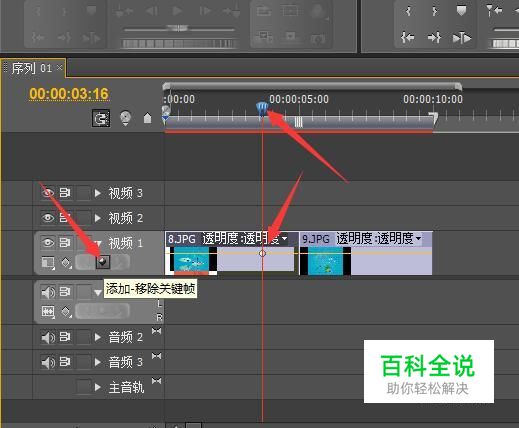Go to previous marker in the program monitor
This screenshot has height=428, width=519.
click(x=495, y=11)
